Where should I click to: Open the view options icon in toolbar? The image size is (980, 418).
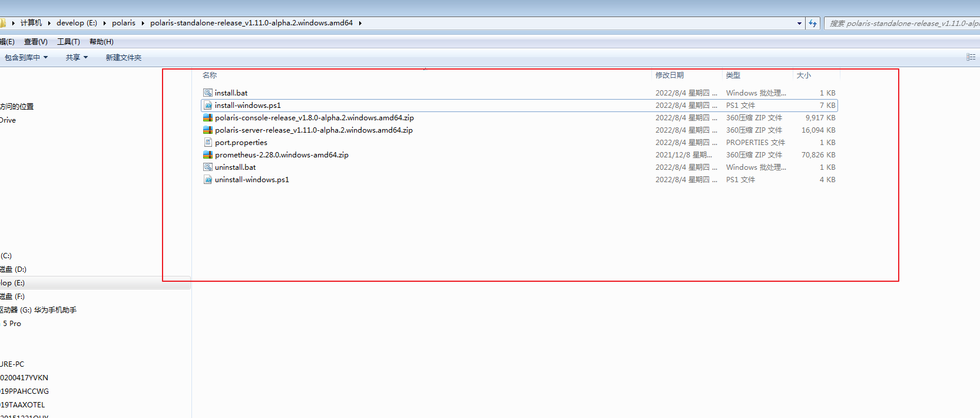click(x=971, y=57)
